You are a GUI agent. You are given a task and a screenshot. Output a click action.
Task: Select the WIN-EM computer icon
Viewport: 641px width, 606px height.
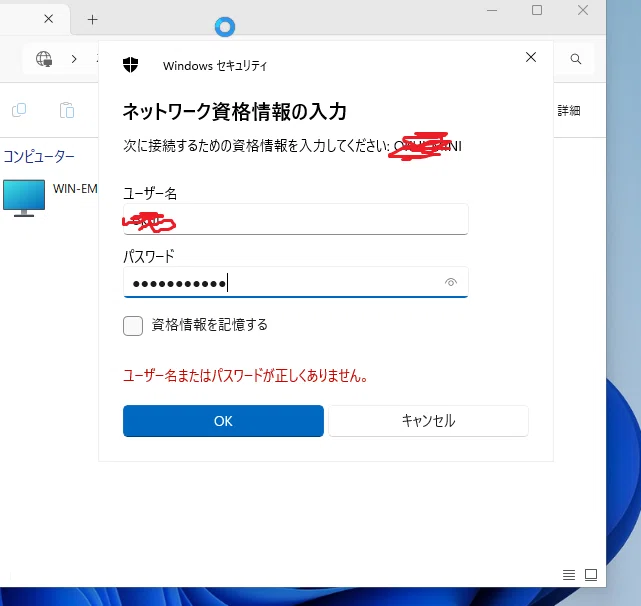(24, 198)
